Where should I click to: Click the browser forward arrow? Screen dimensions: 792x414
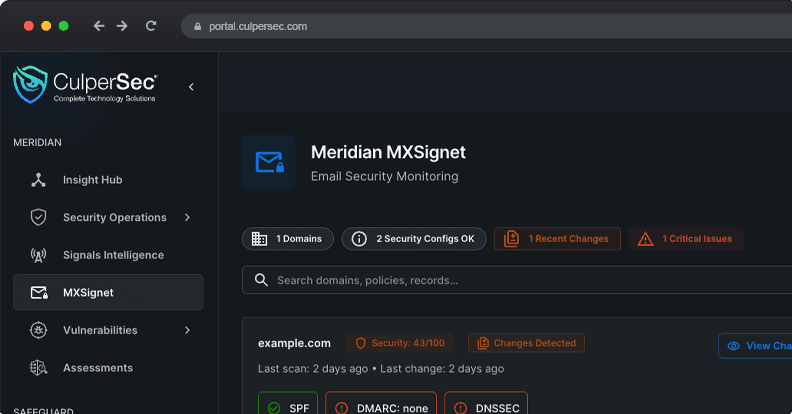pyautogui.click(x=122, y=26)
